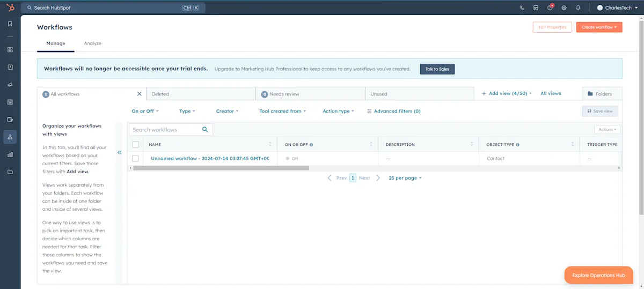Screen dimensions: 644x289
Task: Expand the Add view (4/50) dropdown
Action: (507, 93)
